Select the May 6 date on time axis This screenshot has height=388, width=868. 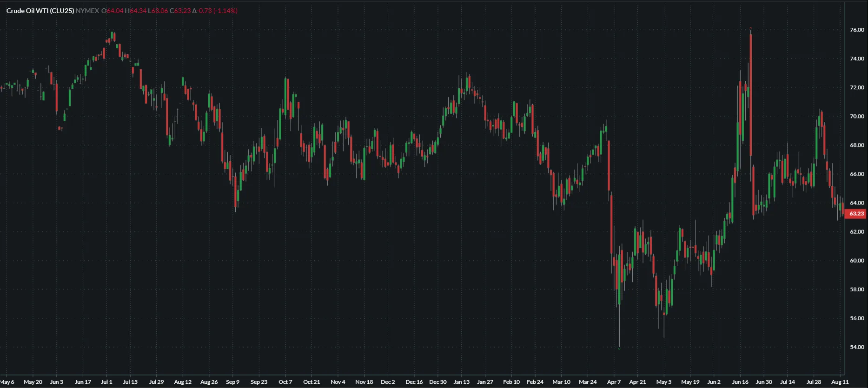click(7, 382)
